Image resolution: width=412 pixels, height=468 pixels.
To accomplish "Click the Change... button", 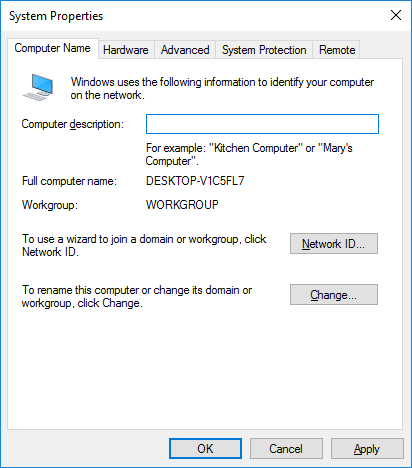I will pos(334,295).
